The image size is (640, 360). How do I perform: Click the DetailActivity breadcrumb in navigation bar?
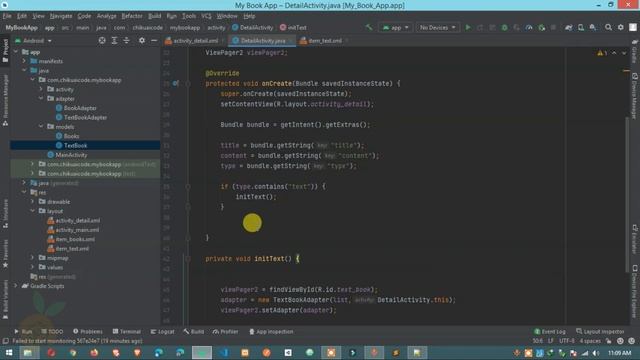point(253,27)
